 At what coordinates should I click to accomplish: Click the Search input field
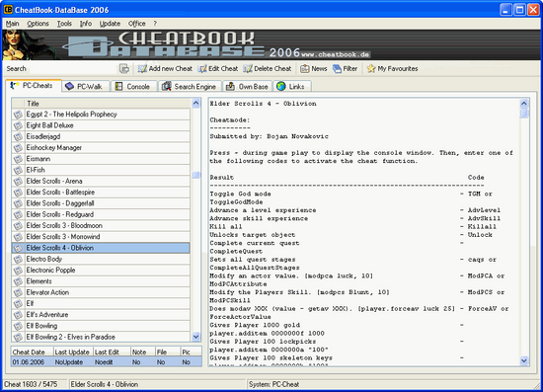73,68
